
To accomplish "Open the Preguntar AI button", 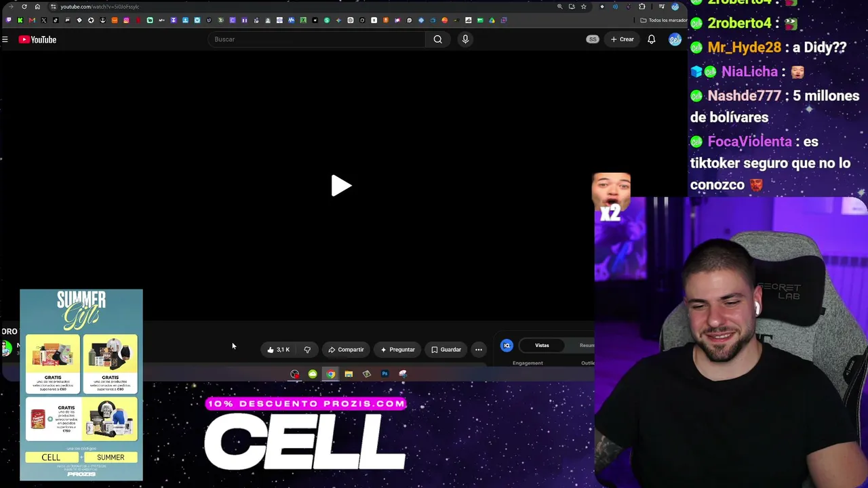I will (x=397, y=350).
